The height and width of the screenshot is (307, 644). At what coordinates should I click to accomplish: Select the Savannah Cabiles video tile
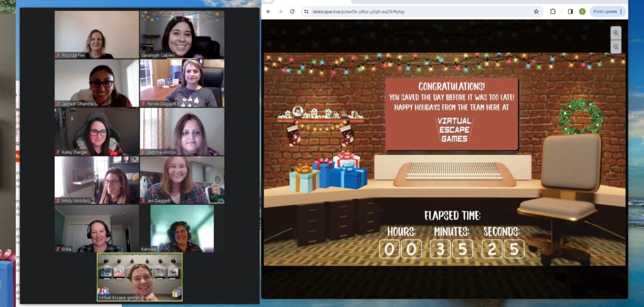(x=182, y=35)
